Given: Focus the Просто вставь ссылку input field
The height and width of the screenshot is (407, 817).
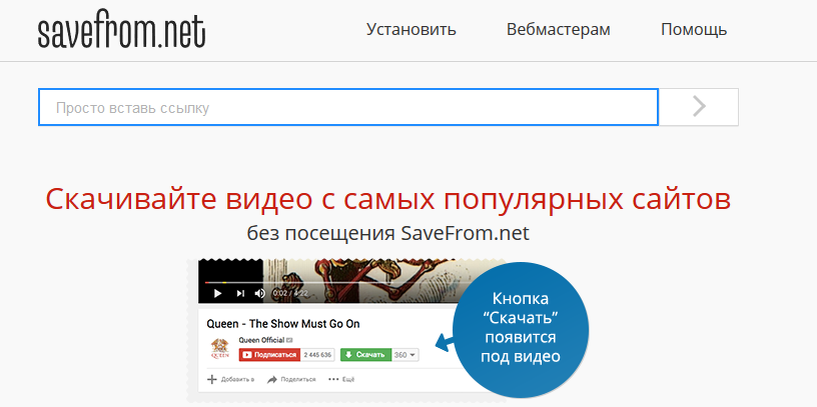Looking at the screenshot, I should [348, 107].
